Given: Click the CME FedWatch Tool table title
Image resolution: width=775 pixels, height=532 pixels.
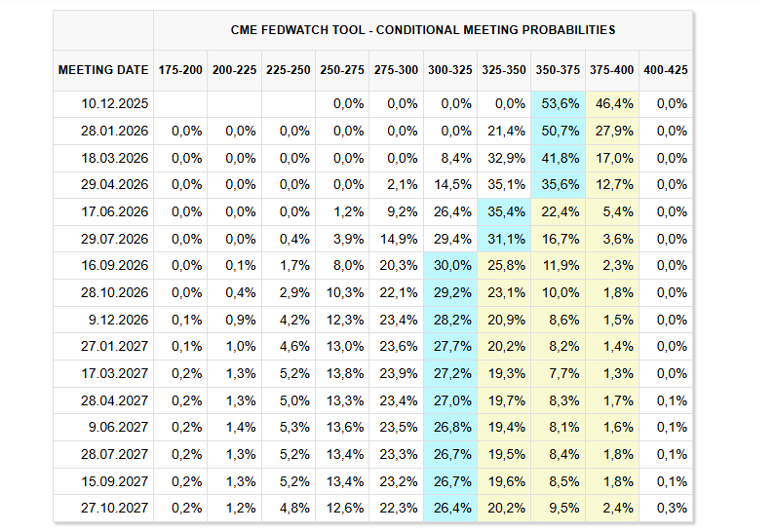Looking at the screenshot, I should pos(422,30).
